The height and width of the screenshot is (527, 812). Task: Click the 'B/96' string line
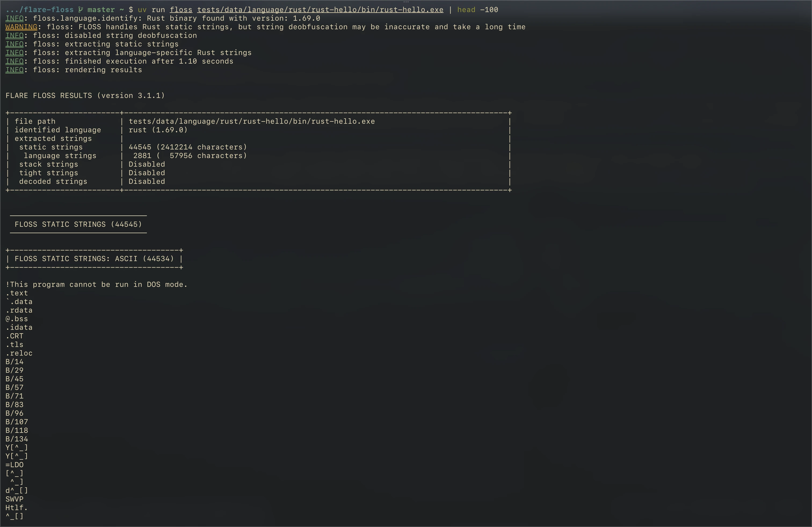pyautogui.click(x=14, y=413)
